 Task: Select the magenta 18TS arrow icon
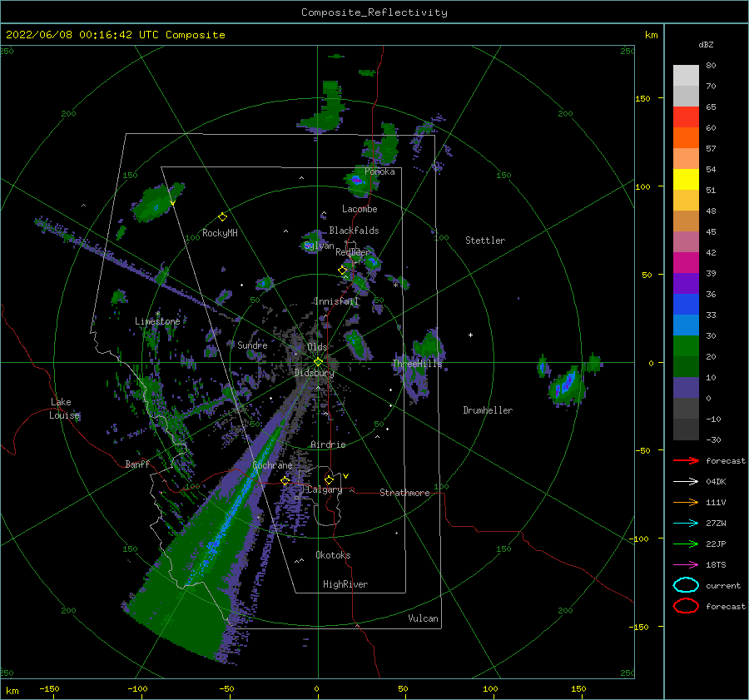(x=686, y=565)
